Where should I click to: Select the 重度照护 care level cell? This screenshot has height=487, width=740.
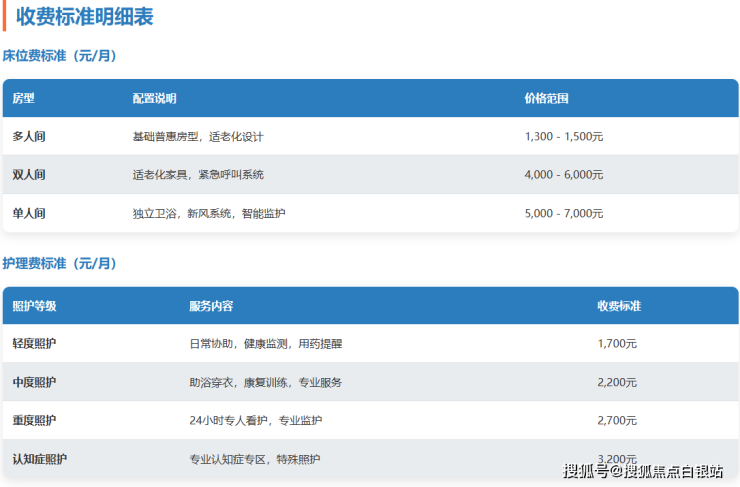coord(34,420)
